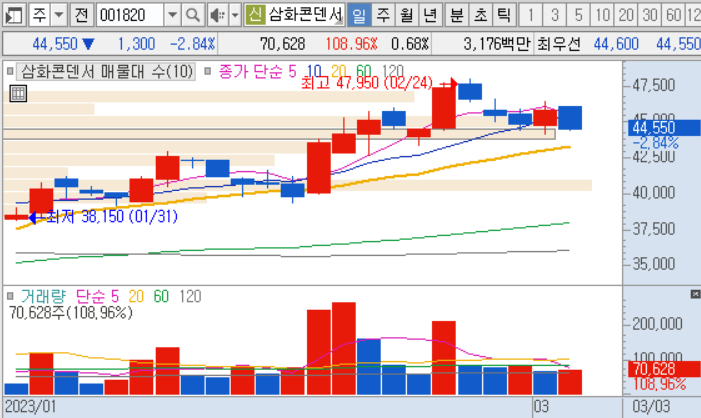The image size is (701, 418).
Task: Select the 틱 tick period tab
Action: tap(504, 15)
